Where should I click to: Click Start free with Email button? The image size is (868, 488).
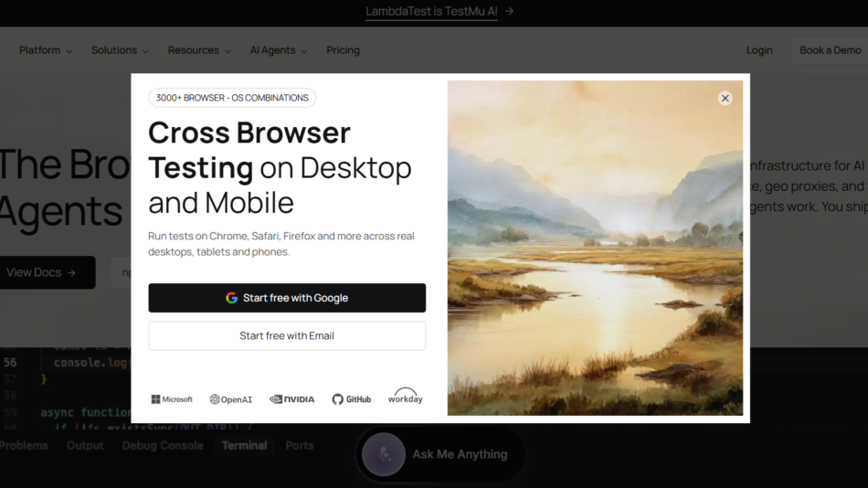point(287,335)
